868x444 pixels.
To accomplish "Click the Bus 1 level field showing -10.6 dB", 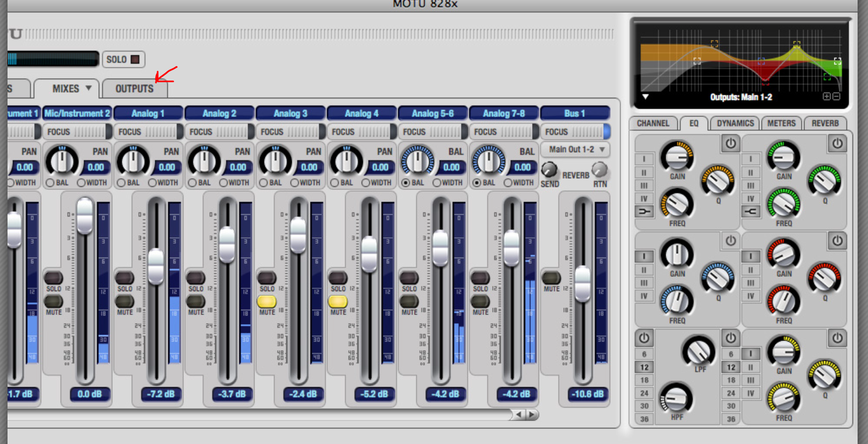I will click(x=588, y=394).
